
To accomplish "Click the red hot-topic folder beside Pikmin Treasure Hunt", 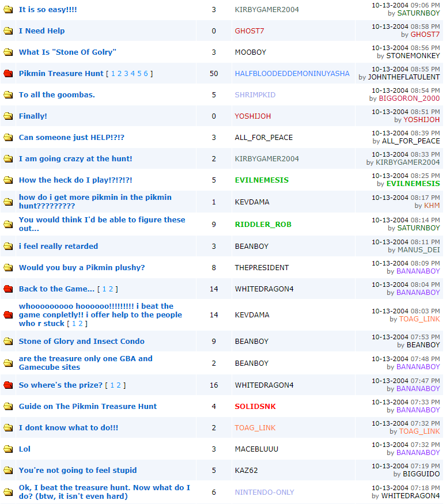I will pyautogui.click(x=8, y=74).
